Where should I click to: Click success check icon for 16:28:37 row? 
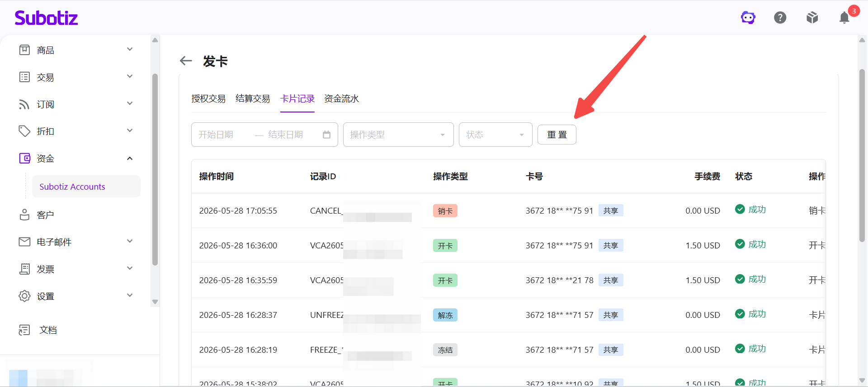[x=740, y=313]
